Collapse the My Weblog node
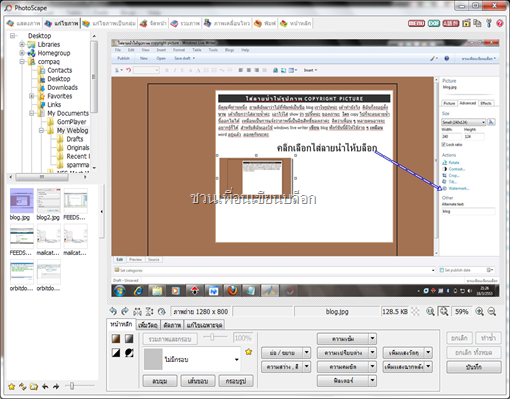The image size is (510, 399). [x=41, y=130]
